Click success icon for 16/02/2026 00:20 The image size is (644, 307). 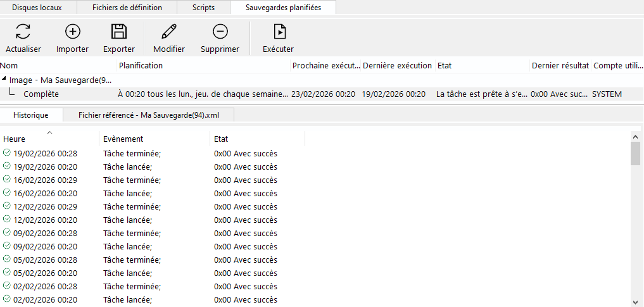pyautogui.click(x=6, y=192)
